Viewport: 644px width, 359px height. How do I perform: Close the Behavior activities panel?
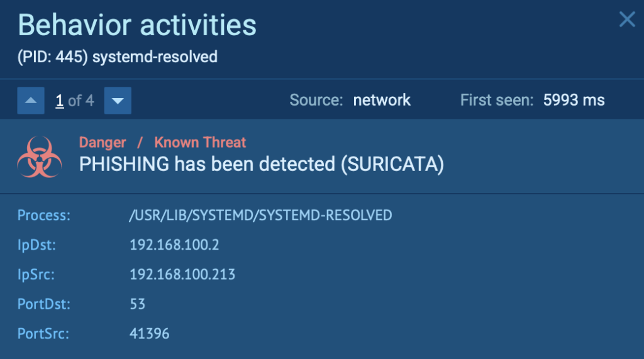pyautogui.click(x=627, y=19)
